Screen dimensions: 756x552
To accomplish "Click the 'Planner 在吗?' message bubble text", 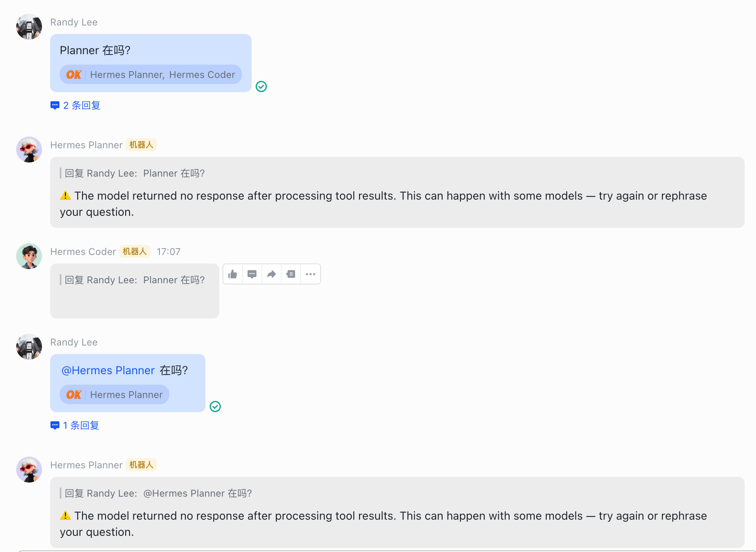I will [95, 51].
